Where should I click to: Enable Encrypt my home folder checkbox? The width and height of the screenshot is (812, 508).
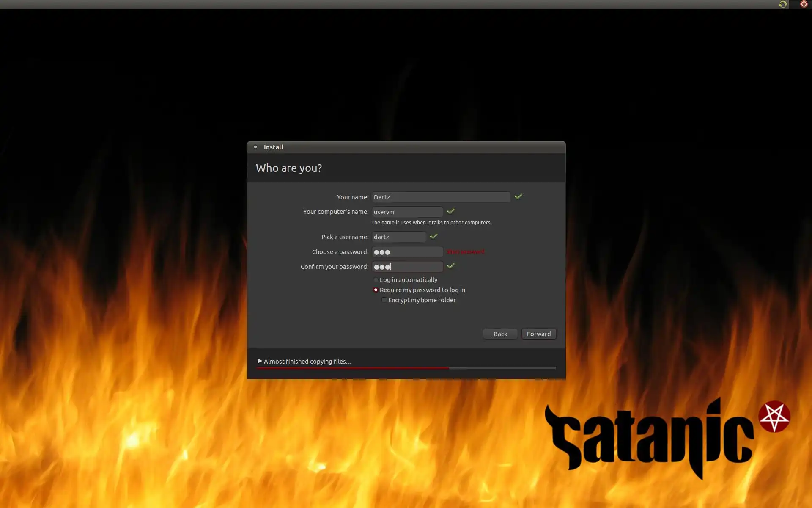tap(384, 300)
